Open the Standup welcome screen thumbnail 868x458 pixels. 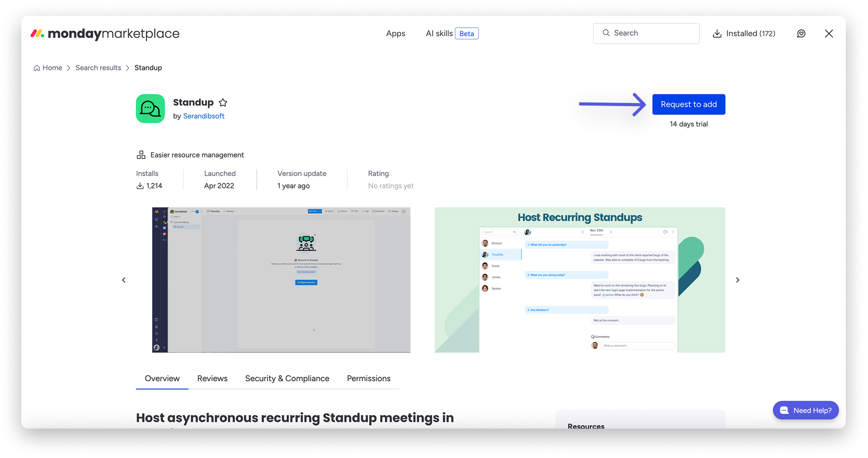[281, 280]
